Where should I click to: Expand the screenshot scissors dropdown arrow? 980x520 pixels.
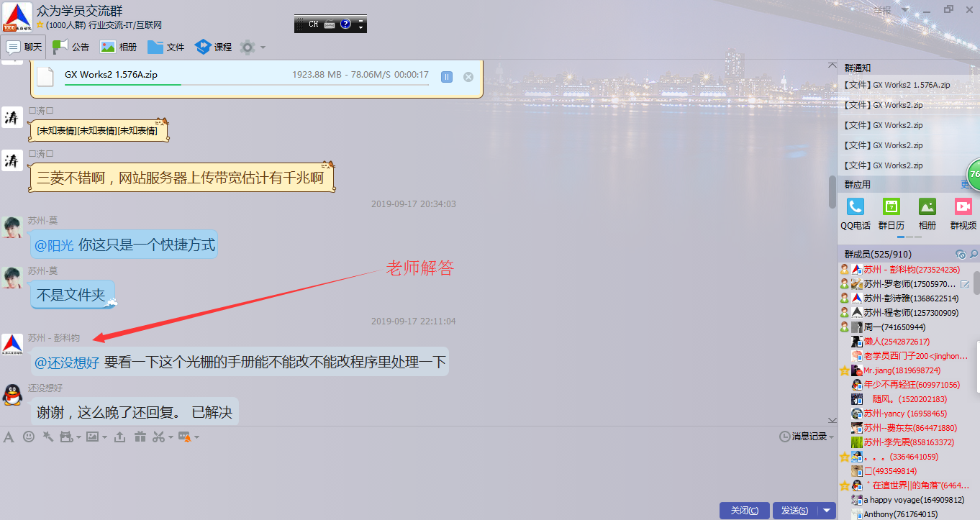[170, 437]
